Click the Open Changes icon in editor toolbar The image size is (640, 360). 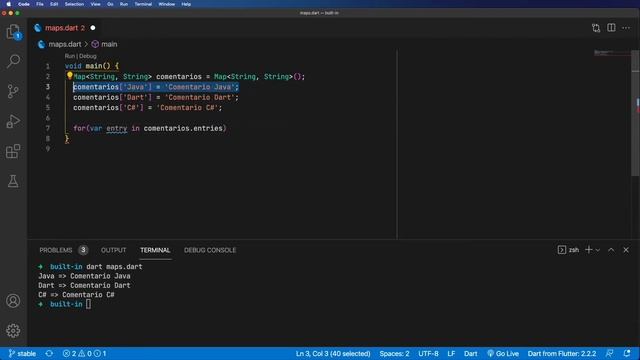point(596,28)
